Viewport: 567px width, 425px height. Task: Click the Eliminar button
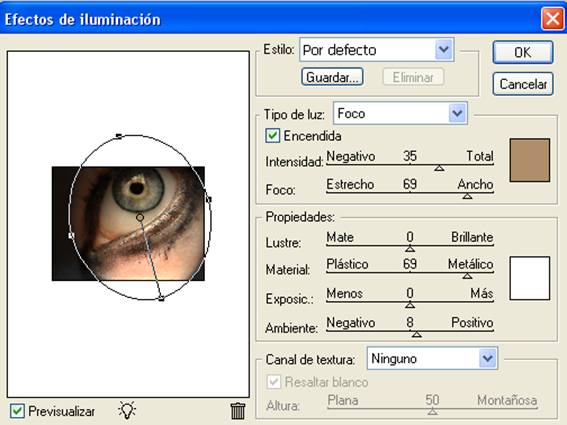(413, 77)
